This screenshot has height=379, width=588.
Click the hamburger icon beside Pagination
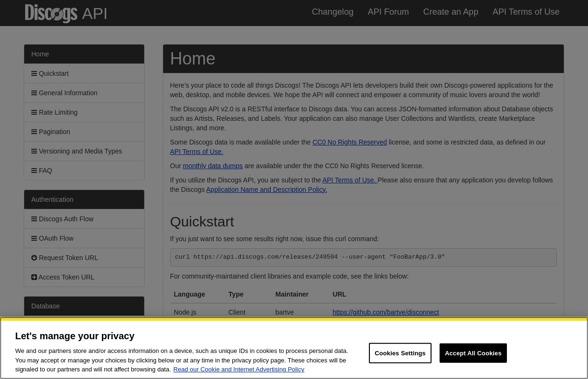pyautogui.click(x=34, y=132)
